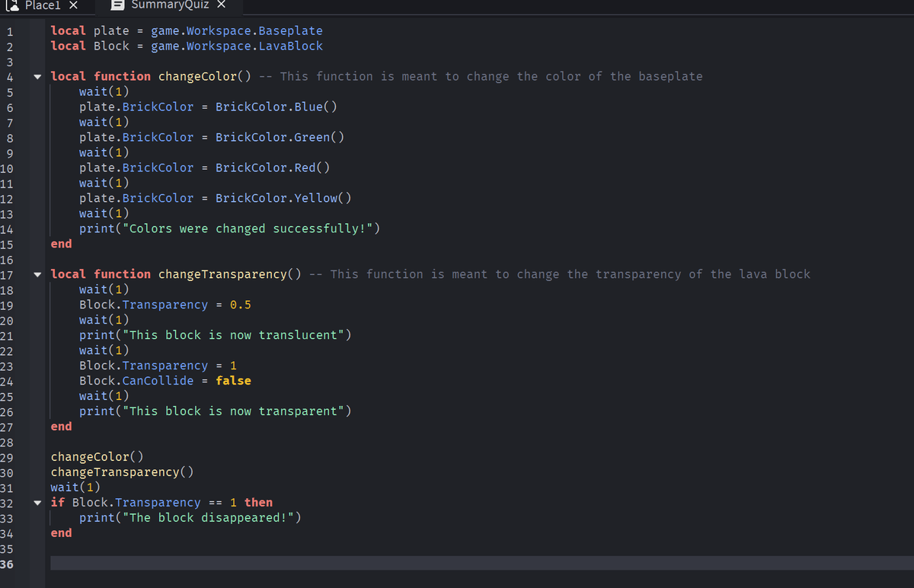Image resolution: width=914 pixels, height=588 pixels.
Task: Click 'plate.BrickColor' on line 6
Action: click(136, 107)
